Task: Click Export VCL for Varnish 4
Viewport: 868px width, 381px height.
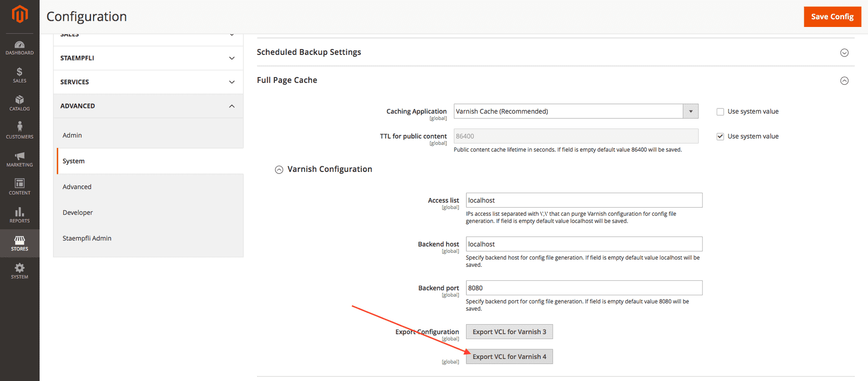Action: pos(509,357)
